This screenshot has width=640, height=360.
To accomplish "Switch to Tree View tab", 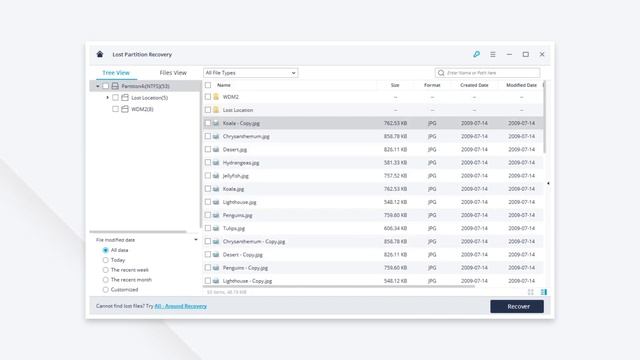I will click(x=116, y=73).
